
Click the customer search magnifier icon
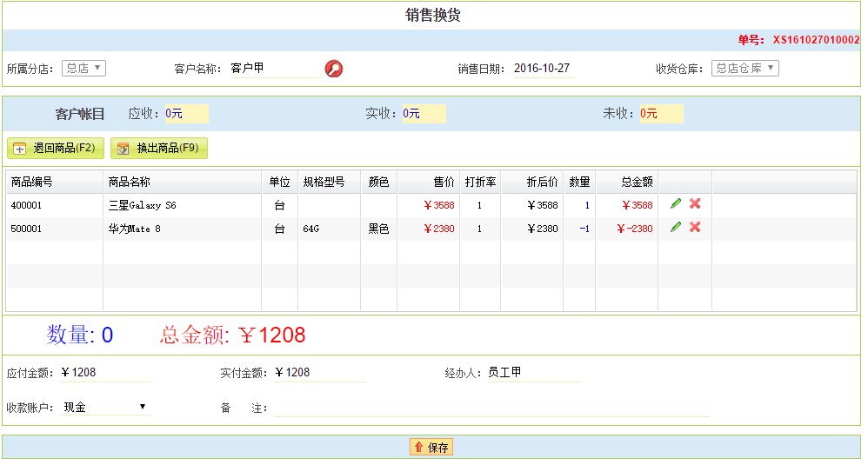point(334,69)
